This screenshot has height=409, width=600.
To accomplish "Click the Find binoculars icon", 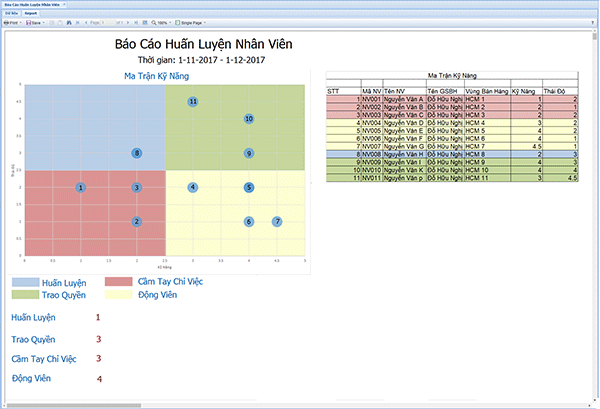I will pos(69,23).
